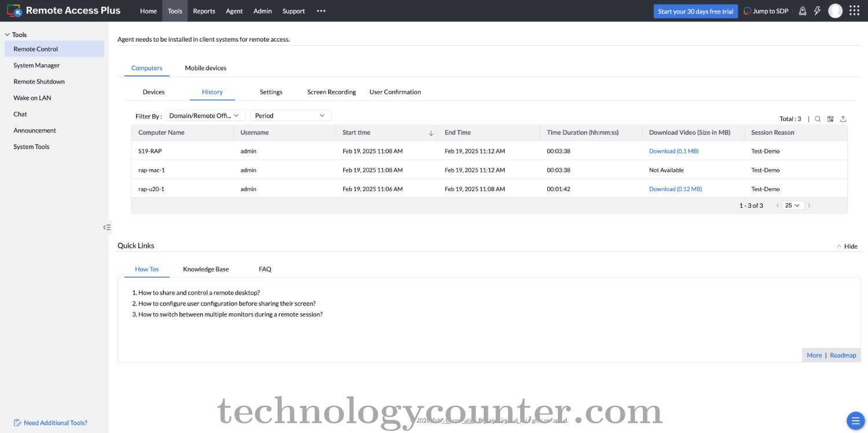Start your 30 days free trial
Viewport: 868px width, 433px height.
(696, 11)
